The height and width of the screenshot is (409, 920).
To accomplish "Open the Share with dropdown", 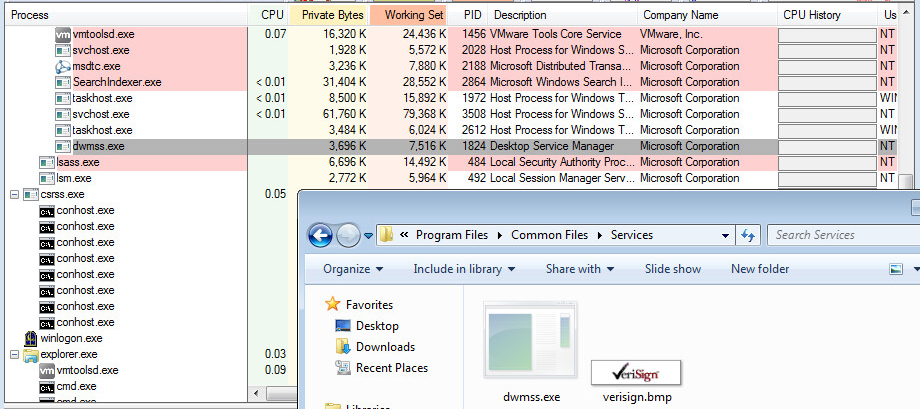I will pyautogui.click(x=580, y=269).
